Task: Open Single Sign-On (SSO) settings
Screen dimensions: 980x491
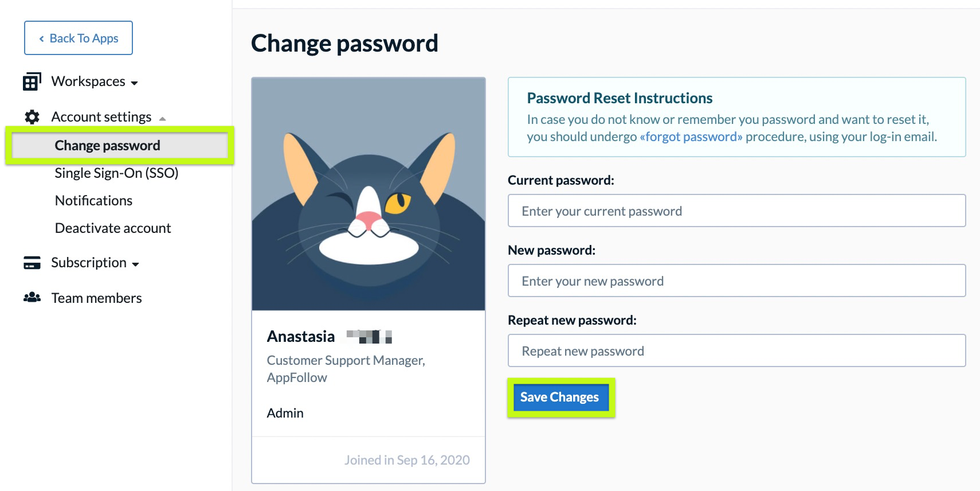Action: 116,173
